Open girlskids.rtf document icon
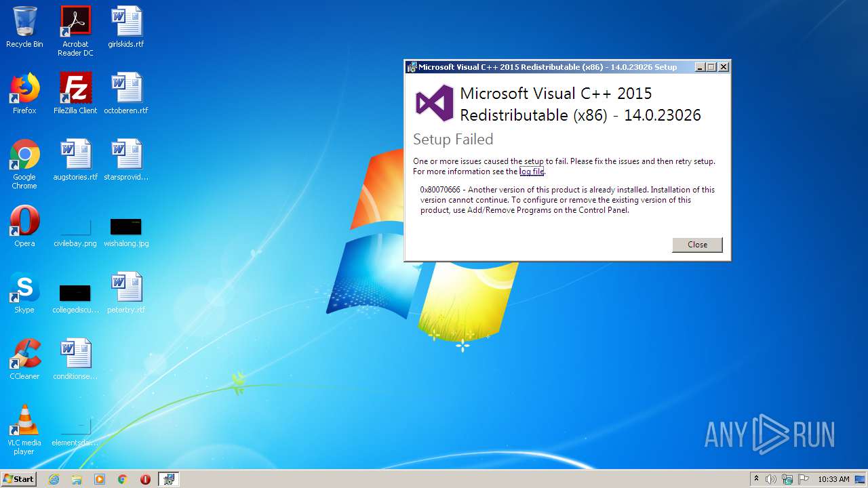This screenshot has width=868, height=488. click(x=126, y=27)
